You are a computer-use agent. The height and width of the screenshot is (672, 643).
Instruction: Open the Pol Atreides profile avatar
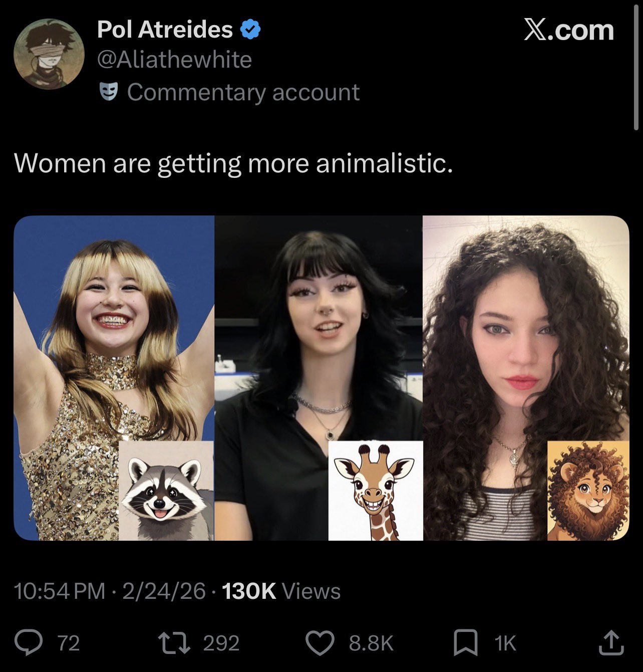point(49,54)
